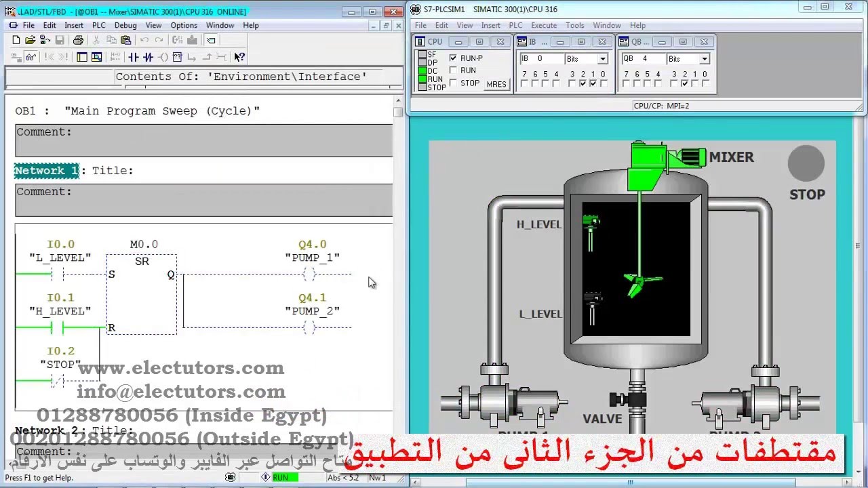Image resolution: width=868 pixels, height=488 pixels.
Task: Open the Debug menu in LAD editor
Action: point(125,25)
